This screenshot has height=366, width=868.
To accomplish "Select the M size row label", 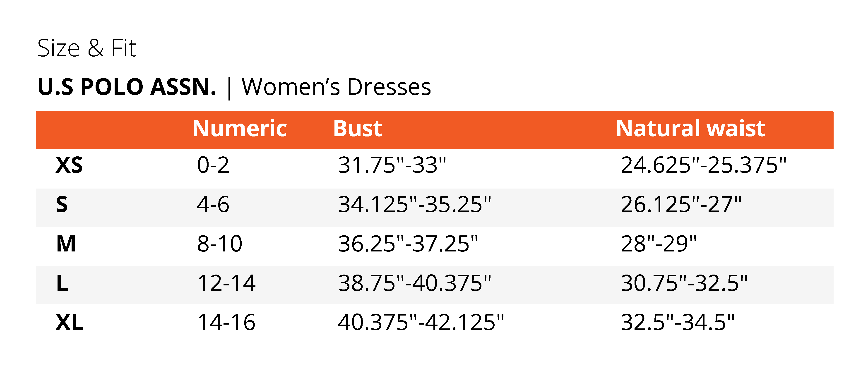I will (x=66, y=244).
